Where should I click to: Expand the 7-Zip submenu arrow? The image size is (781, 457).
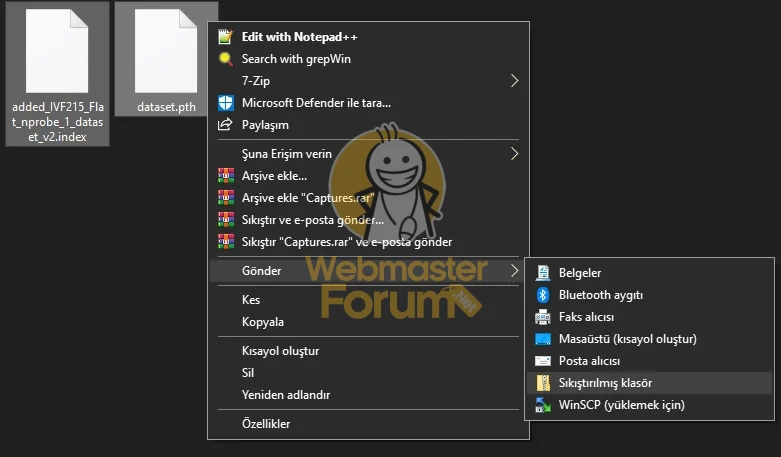(x=515, y=81)
